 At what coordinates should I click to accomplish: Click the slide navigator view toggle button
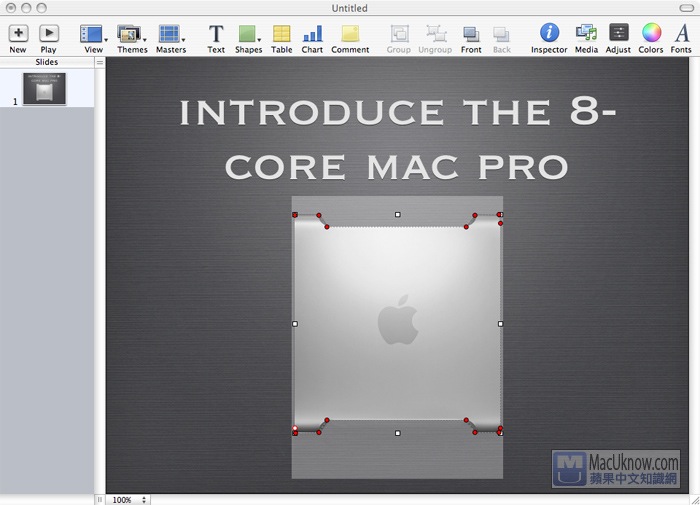(100, 63)
